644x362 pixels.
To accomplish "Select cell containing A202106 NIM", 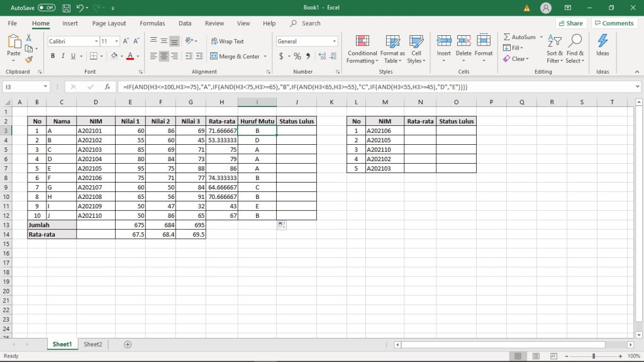I will pyautogui.click(x=385, y=131).
